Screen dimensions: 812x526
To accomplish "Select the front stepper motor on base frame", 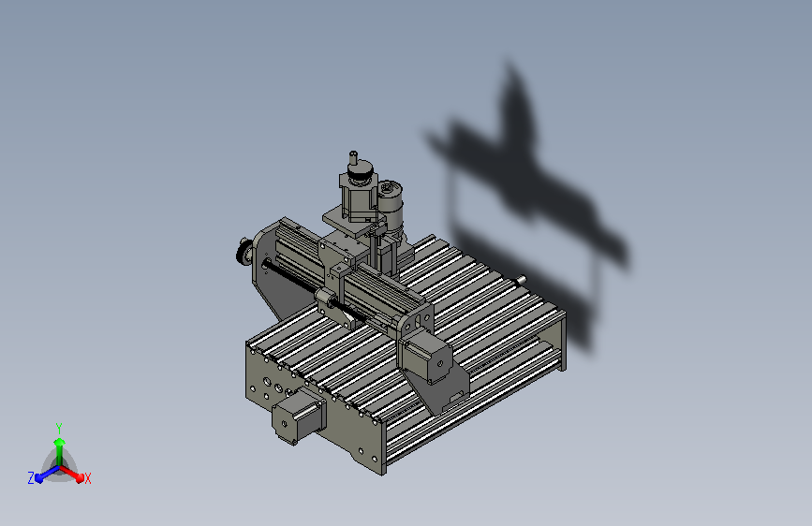I will [300, 416].
